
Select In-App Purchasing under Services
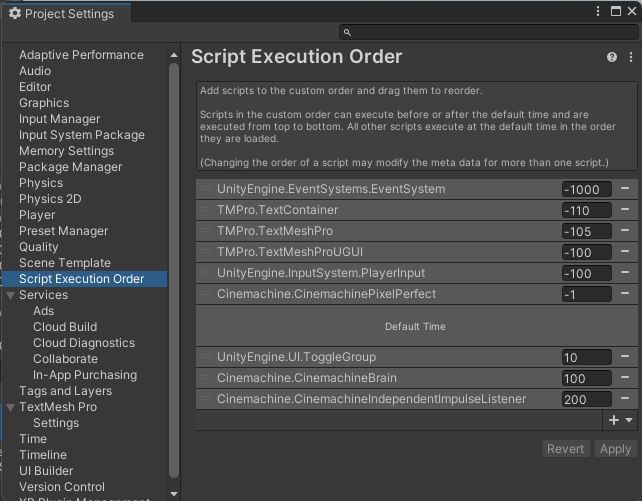[x=85, y=375]
